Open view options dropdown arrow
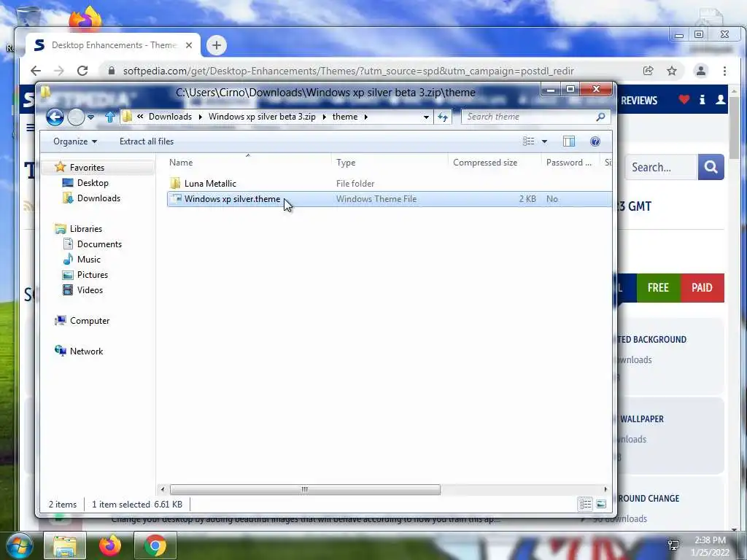Viewport: 747px width, 560px height. 544,141
